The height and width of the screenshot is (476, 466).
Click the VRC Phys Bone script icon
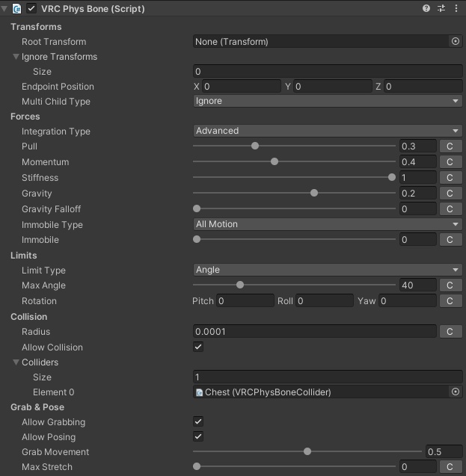(x=16, y=8)
